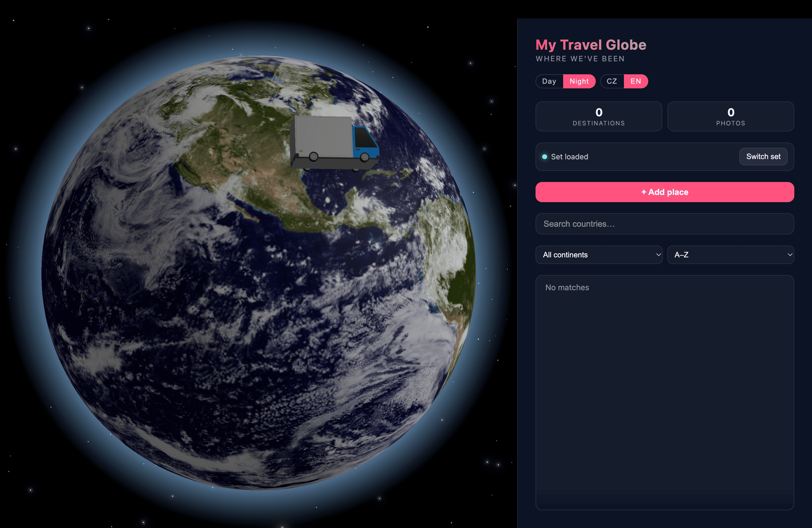Switch language to CZ

[x=612, y=81]
